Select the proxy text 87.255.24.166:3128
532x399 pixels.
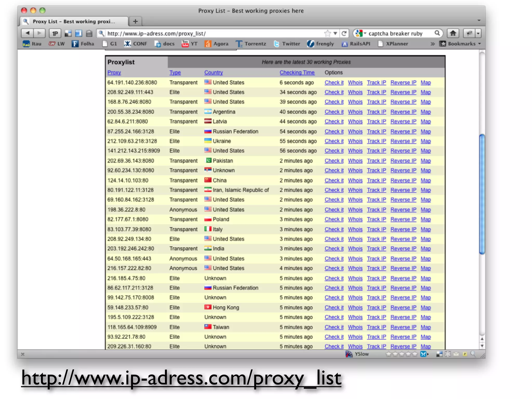coord(131,131)
